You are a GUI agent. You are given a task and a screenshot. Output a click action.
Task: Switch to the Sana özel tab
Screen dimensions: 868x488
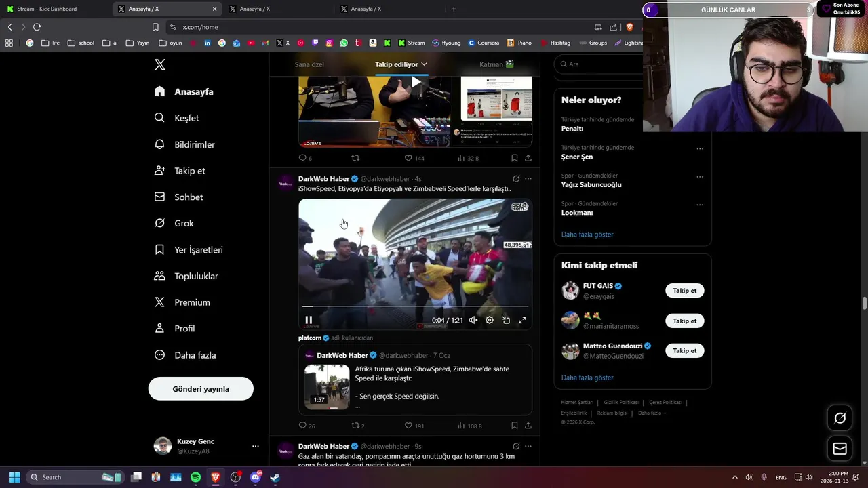click(309, 64)
